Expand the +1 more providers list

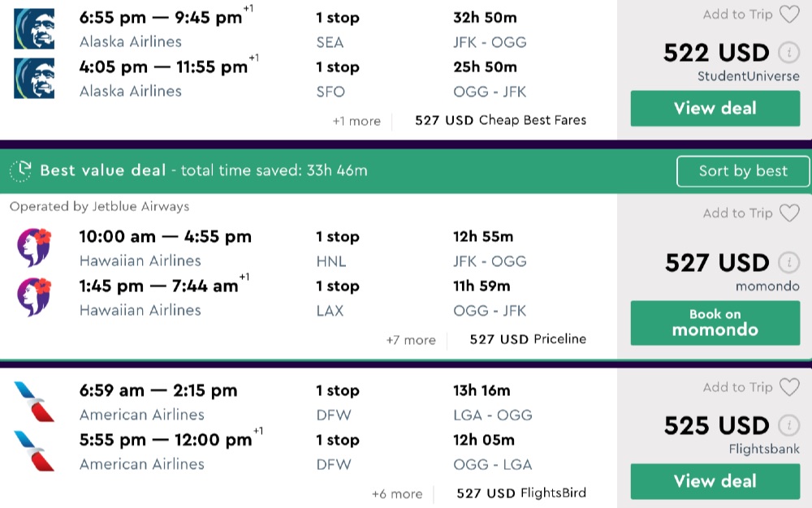(x=356, y=121)
